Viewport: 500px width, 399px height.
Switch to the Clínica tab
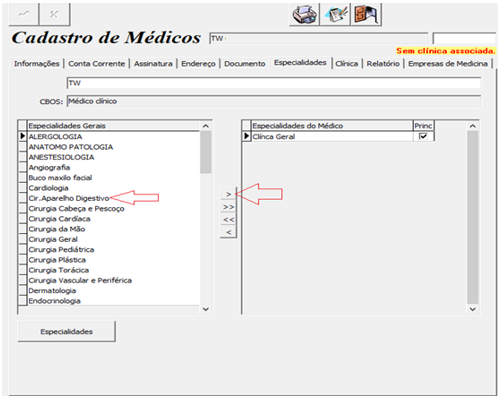(x=347, y=63)
